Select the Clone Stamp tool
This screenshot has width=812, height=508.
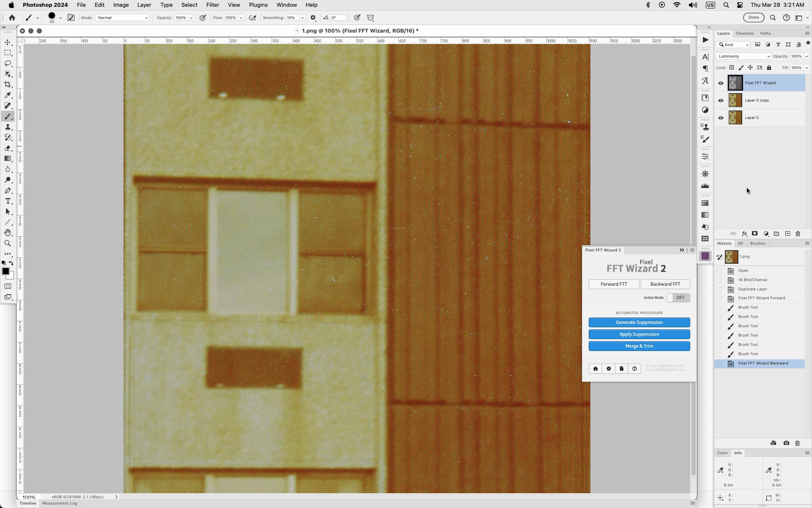pyautogui.click(x=8, y=127)
